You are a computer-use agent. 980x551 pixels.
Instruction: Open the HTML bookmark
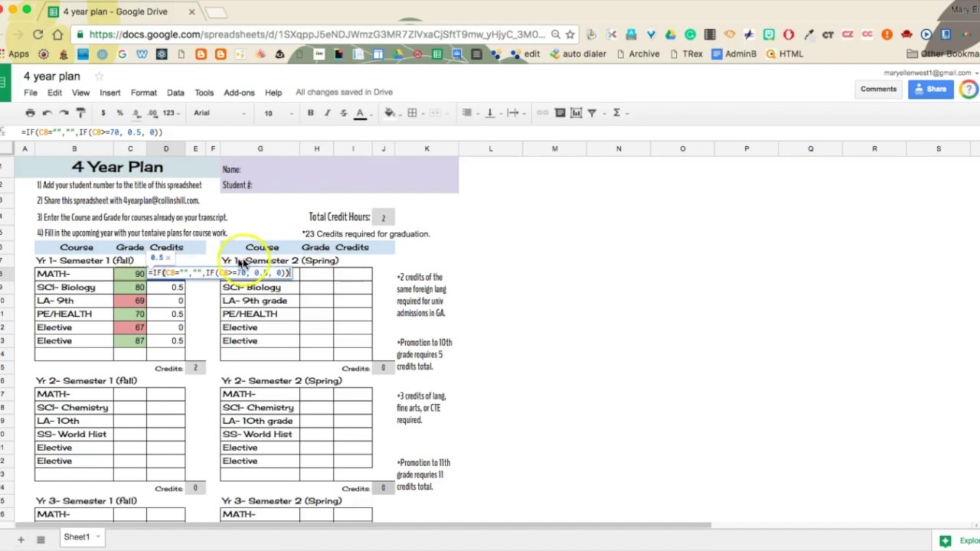click(x=784, y=54)
